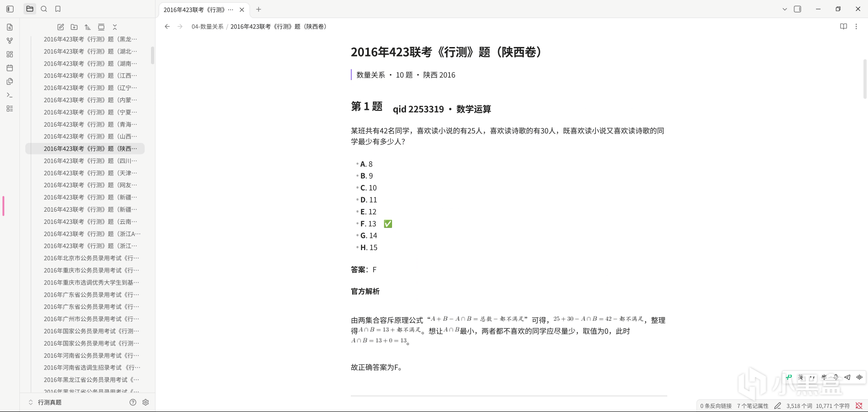Open the tab list dropdown arrow
Viewport: 868px width, 412px height.
(x=785, y=9)
